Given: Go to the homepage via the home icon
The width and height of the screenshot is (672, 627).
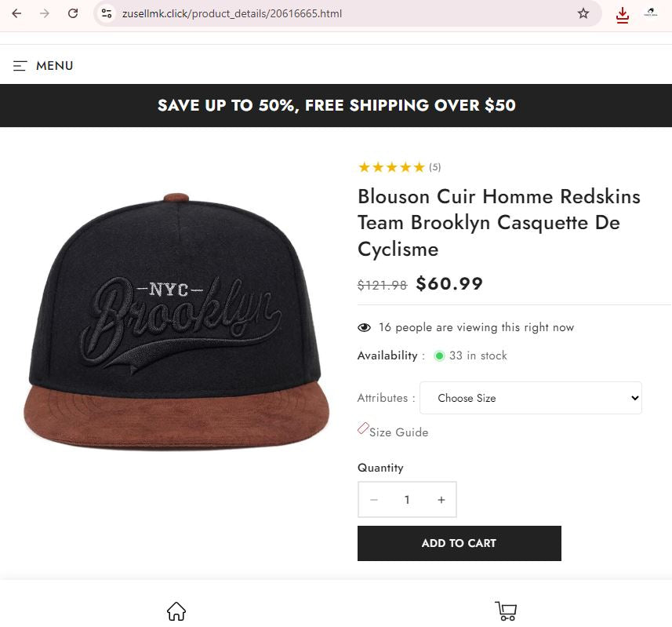Looking at the screenshot, I should coord(176,610).
